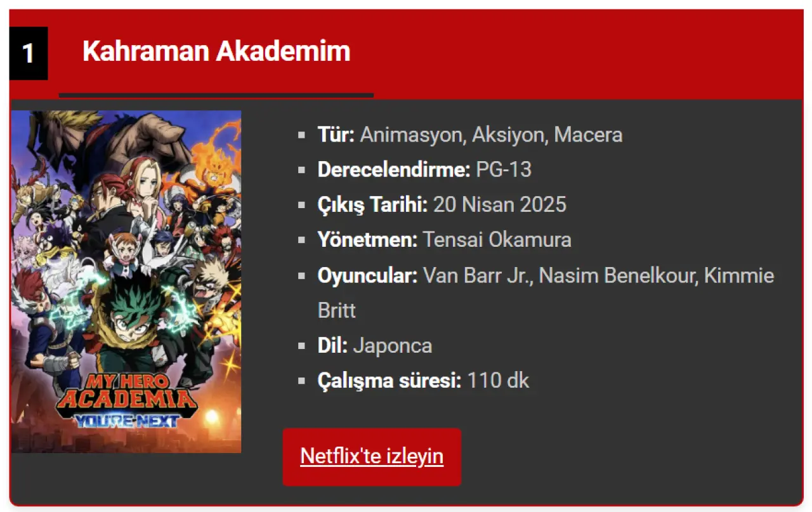The width and height of the screenshot is (812, 512).
Task: Click the director name Tensai Okamura
Action: [497, 240]
